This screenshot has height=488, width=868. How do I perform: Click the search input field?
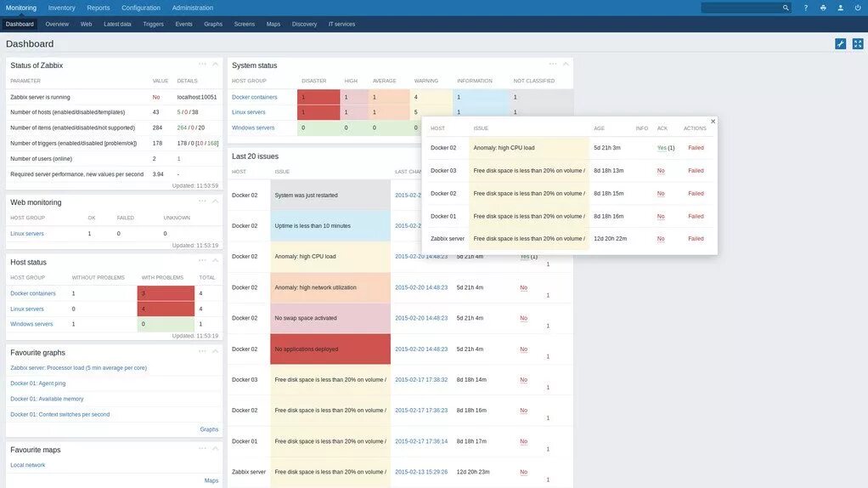pyautogui.click(x=741, y=8)
